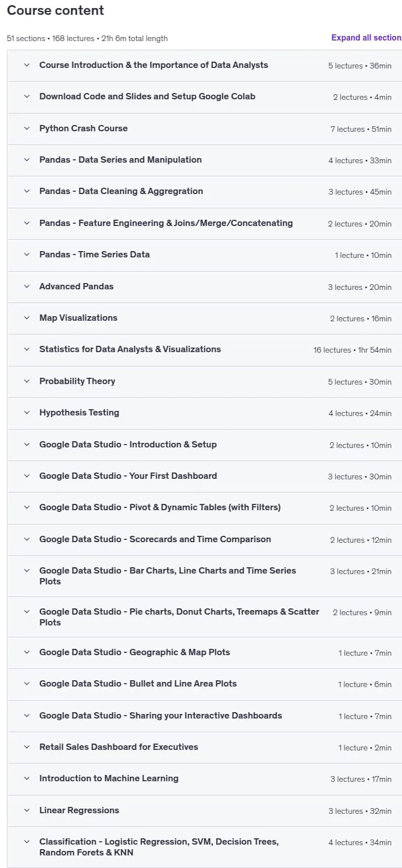Image resolution: width=402 pixels, height=868 pixels.
Task: Open Google Data Studio - Geographic & Map Plots
Action: (x=135, y=652)
